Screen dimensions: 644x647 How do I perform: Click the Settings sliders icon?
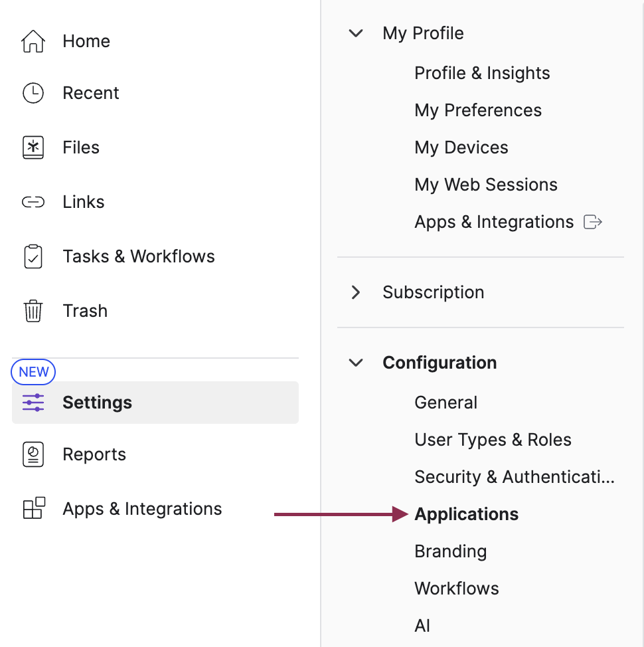point(33,403)
